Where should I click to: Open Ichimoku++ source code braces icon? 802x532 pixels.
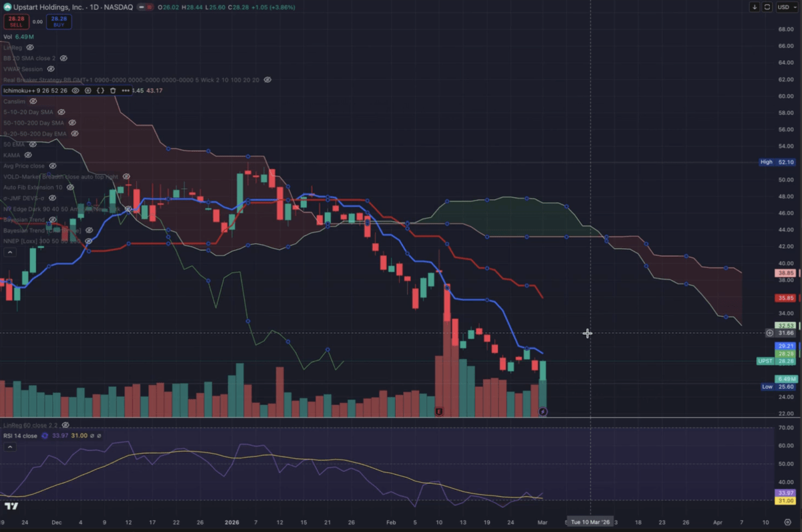[100, 90]
